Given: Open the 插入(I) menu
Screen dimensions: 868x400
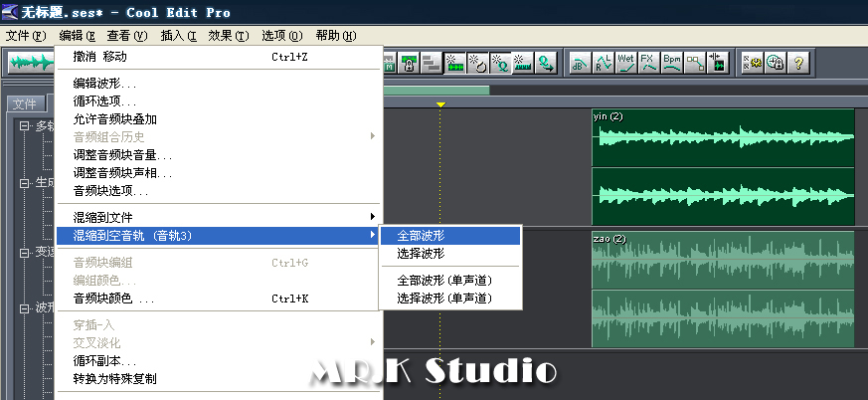Looking at the screenshot, I should click(x=178, y=36).
